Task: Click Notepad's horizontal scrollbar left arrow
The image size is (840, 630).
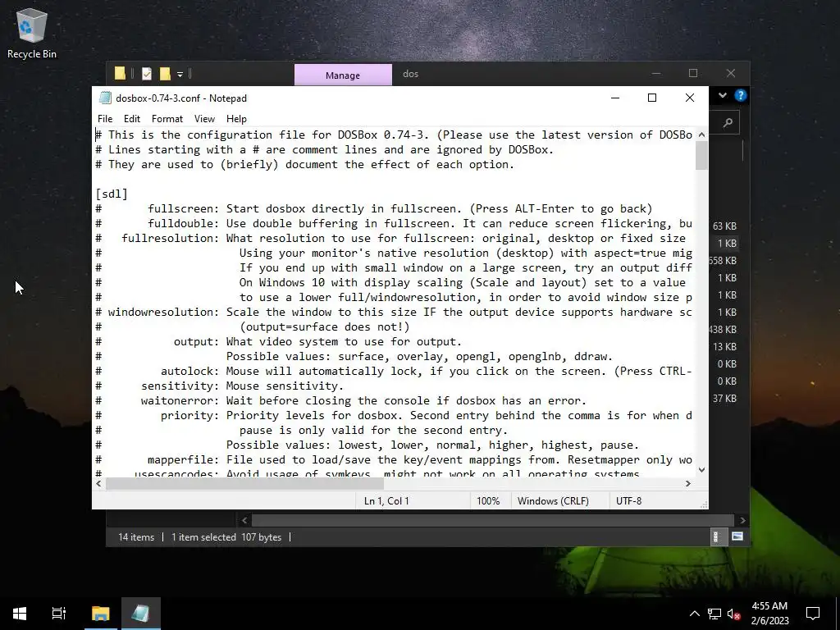Action: coord(98,484)
